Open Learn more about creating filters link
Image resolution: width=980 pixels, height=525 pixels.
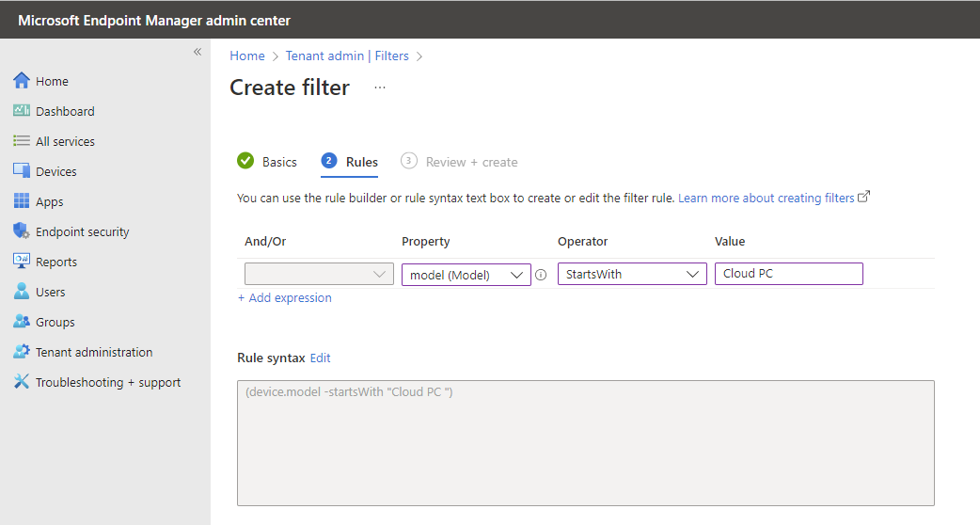[767, 198]
